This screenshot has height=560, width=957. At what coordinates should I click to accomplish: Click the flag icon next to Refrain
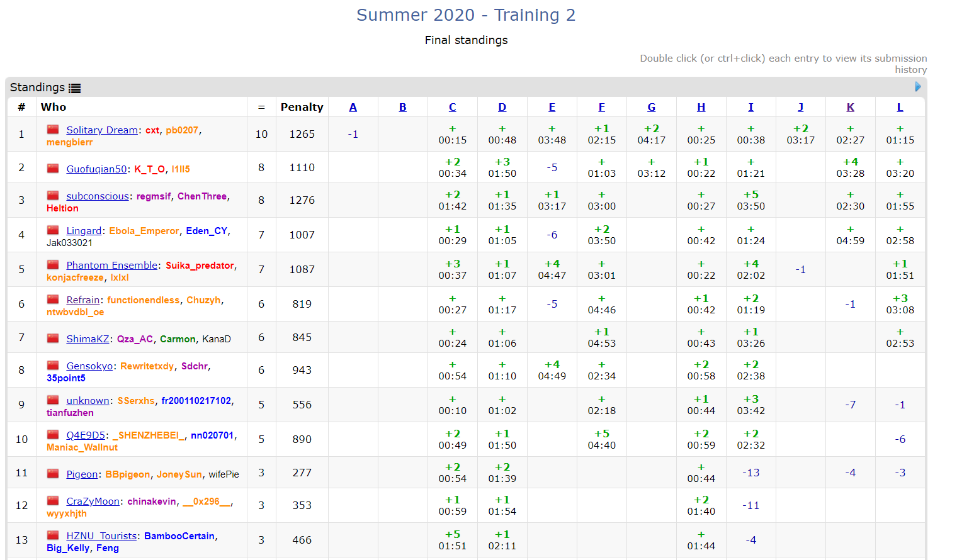point(53,300)
